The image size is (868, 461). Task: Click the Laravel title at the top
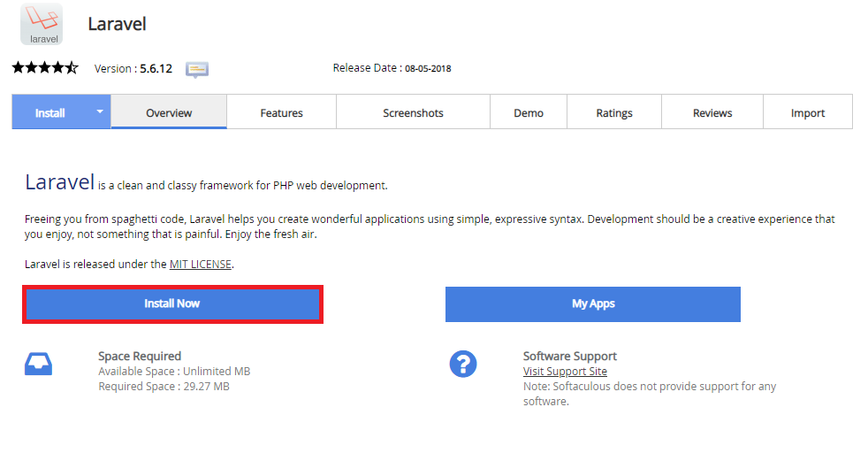tap(116, 24)
